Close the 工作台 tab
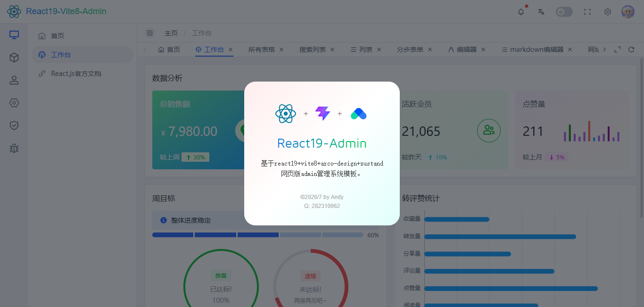 (231, 50)
